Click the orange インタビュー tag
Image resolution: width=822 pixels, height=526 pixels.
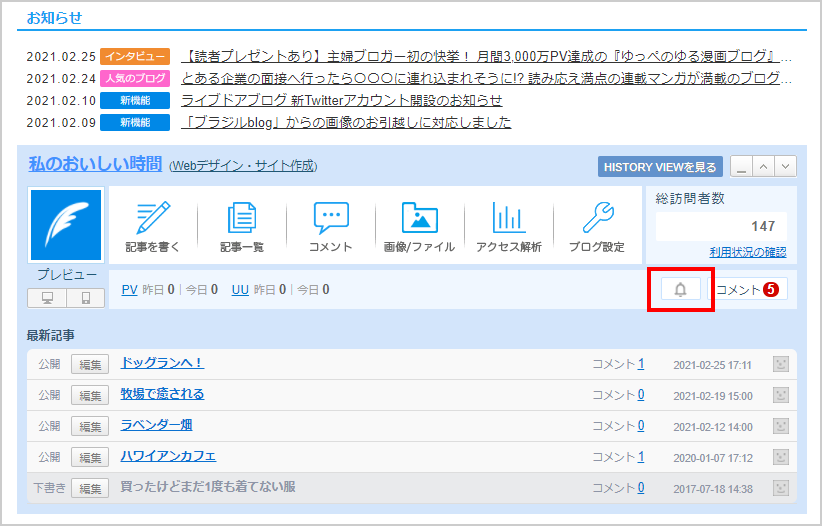(x=135, y=56)
